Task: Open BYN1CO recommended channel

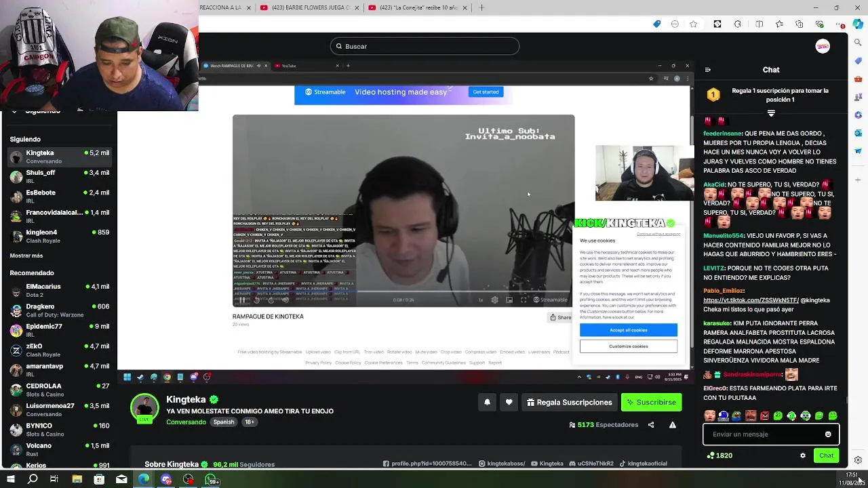Action: (59, 430)
